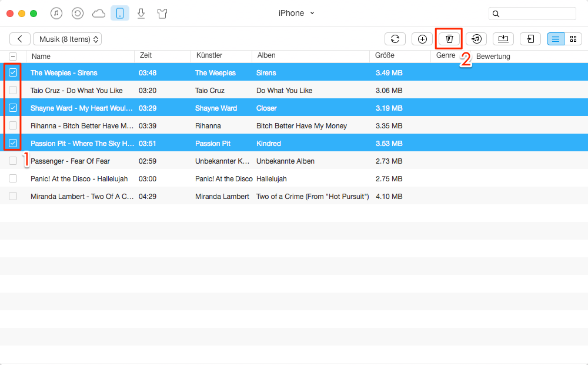Open the iTunes library music-note icon
The image size is (588, 365).
[56, 14]
